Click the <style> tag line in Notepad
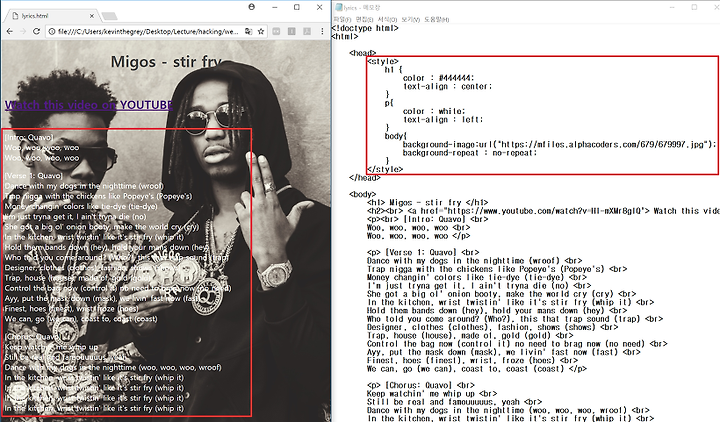 [383, 62]
